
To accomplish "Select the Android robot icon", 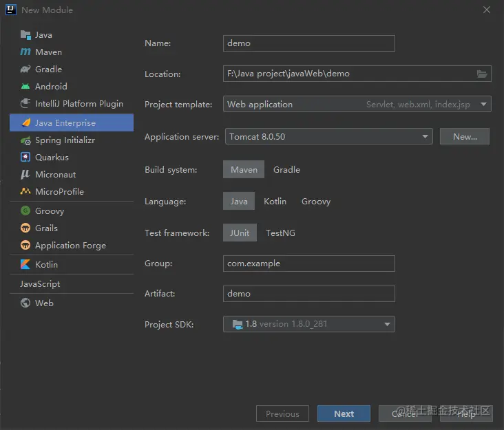I will [25, 86].
